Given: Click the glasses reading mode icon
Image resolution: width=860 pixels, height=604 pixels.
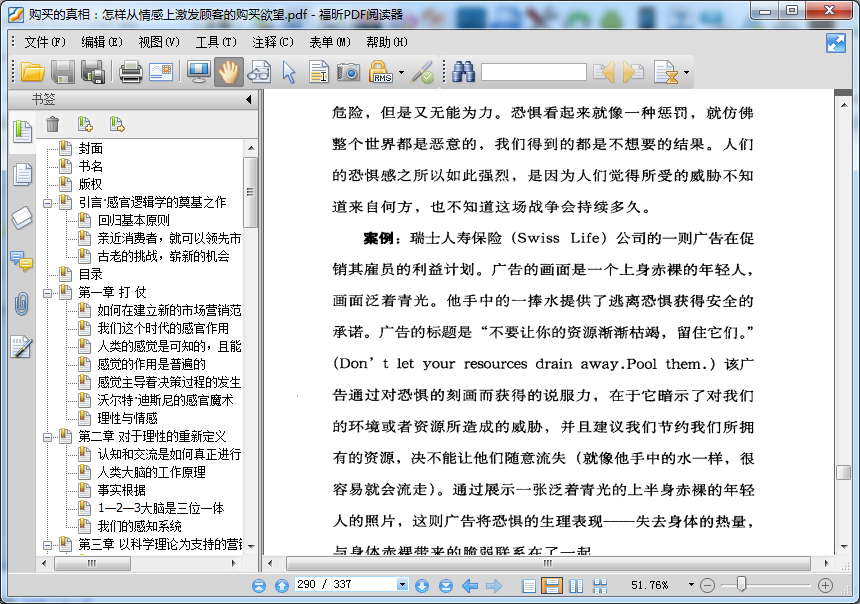Looking at the screenshot, I should coord(259,72).
